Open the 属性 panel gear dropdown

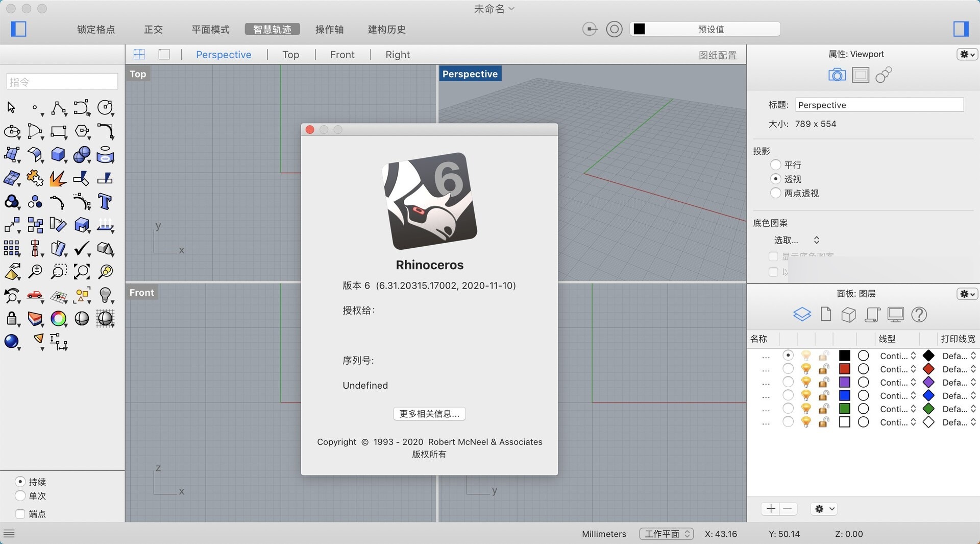pos(967,54)
